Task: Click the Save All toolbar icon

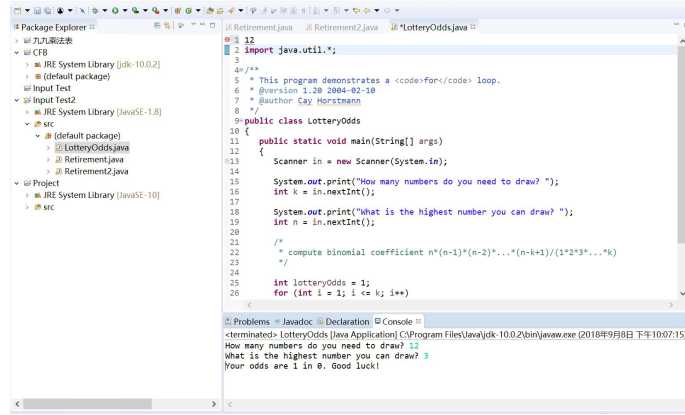Action: [48, 10]
